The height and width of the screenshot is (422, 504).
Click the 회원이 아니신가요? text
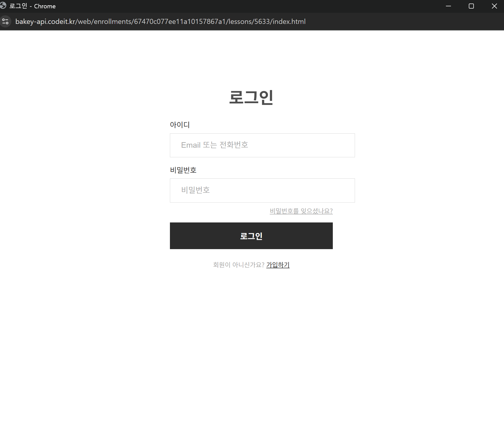click(x=239, y=265)
